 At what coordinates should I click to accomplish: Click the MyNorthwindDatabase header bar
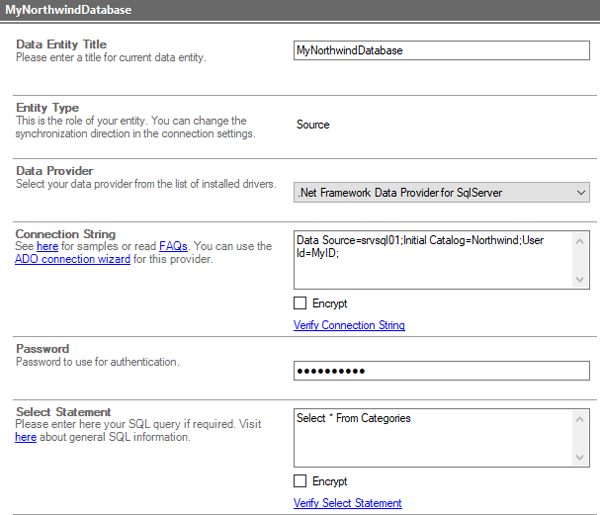(300, 10)
